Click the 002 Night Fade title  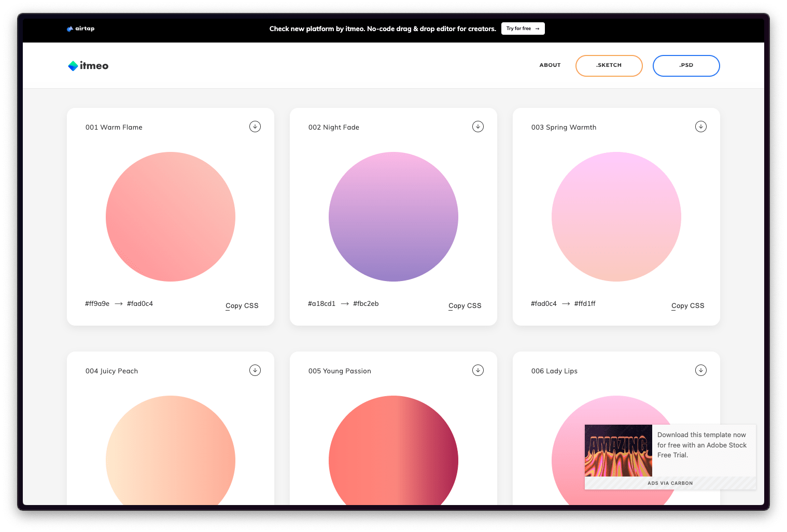[334, 128]
